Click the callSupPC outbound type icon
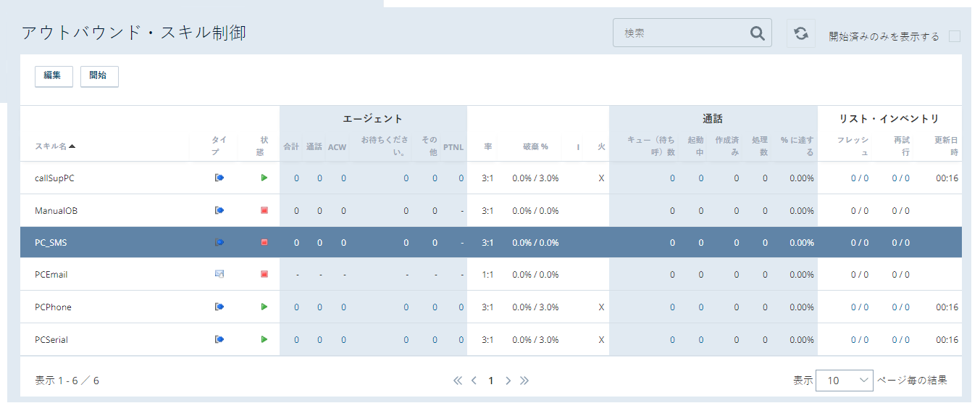980x411 pixels. [219, 178]
